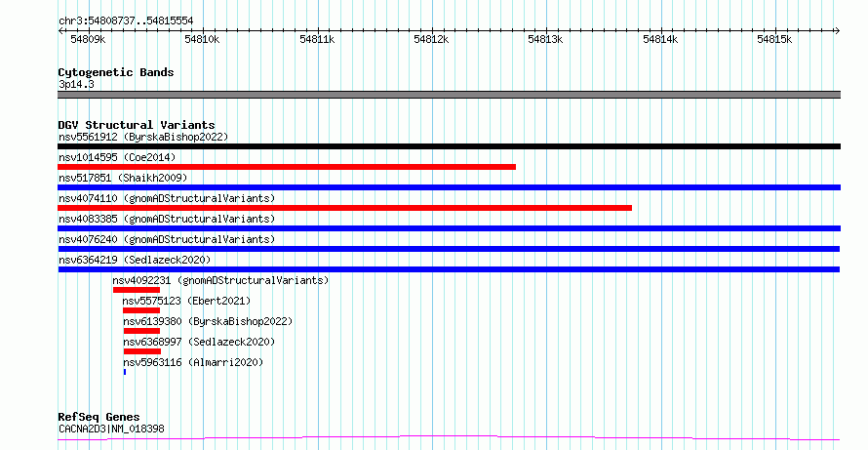Viewport: 868px width, 450px height.
Task: Open nsv5963116 (Almarri2020) label
Action: coord(193,362)
